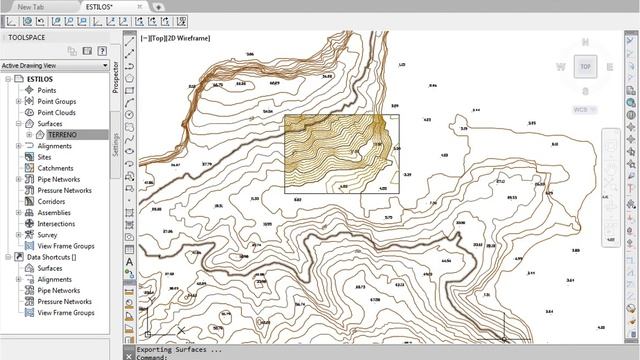Expand the Pipe Networks node under ESTILOS
Screen dimensions: 640x360
[x=18, y=179]
